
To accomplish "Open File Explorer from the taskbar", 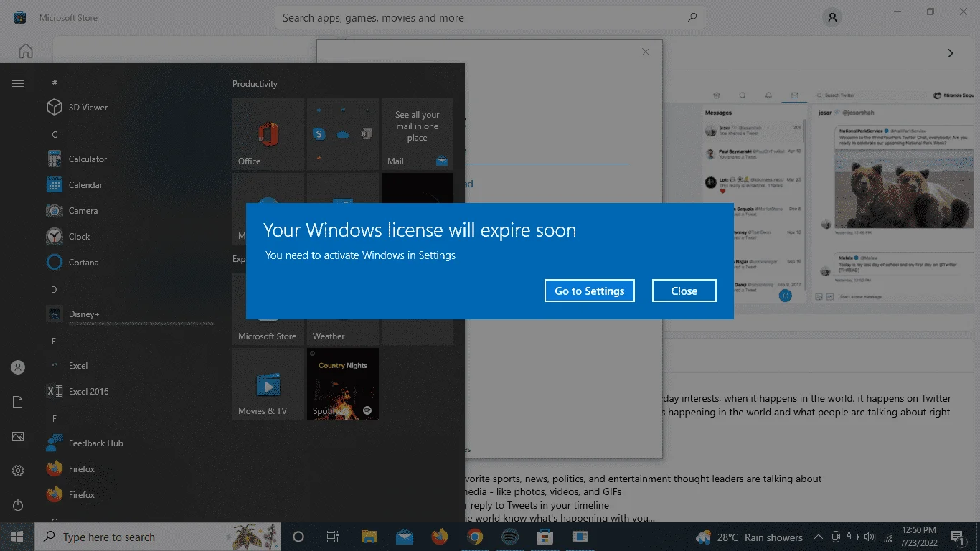I will coord(369,537).
